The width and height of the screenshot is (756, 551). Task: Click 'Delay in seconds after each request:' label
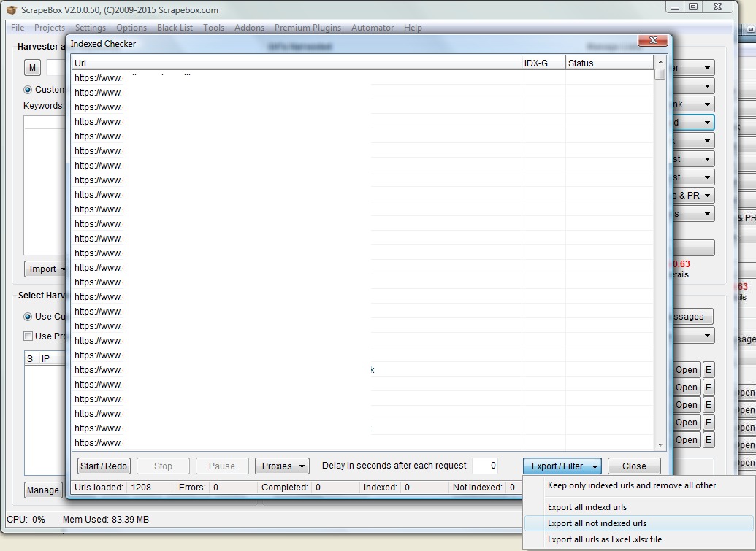[395, 466]
